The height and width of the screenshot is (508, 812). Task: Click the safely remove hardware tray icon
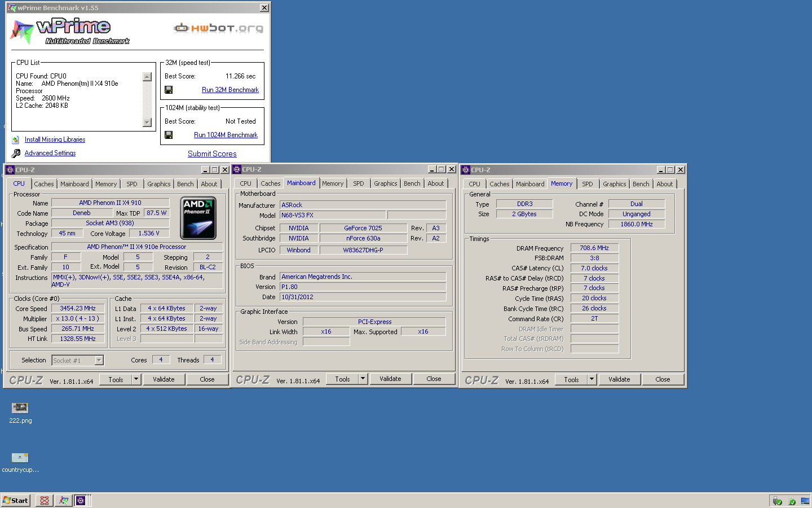tap(777, 501)
